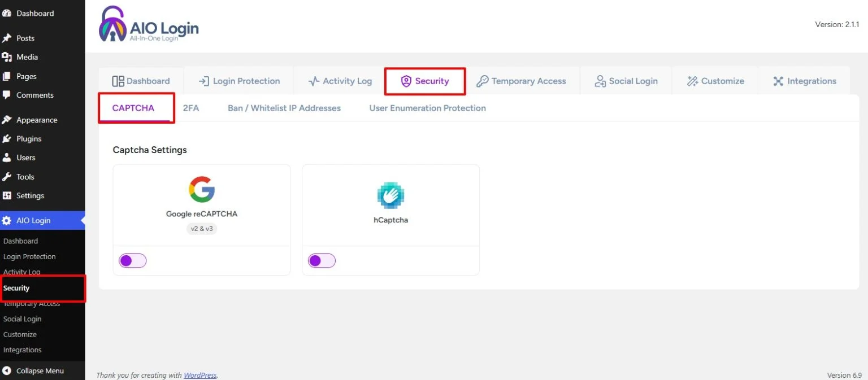Click the Temporary Access key icon
The height and width of the screenshot is (380, 868).
point(482,81)
